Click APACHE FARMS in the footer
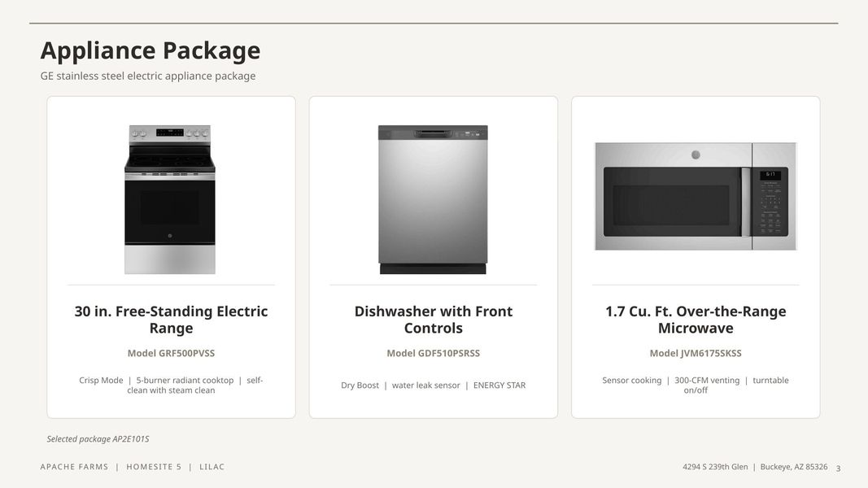This screenshot has width=868, height=488. (x=74, y=466)
